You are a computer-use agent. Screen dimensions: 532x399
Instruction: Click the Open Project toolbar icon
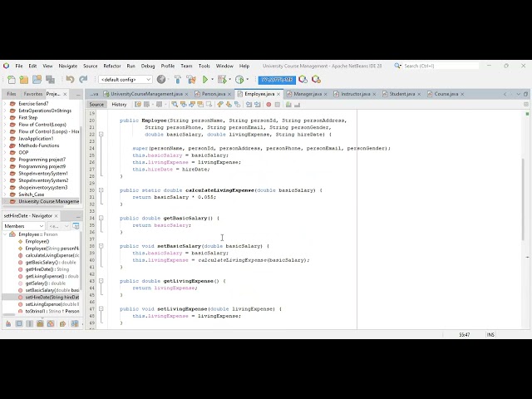pyautogui.click(x=37, y=80)
